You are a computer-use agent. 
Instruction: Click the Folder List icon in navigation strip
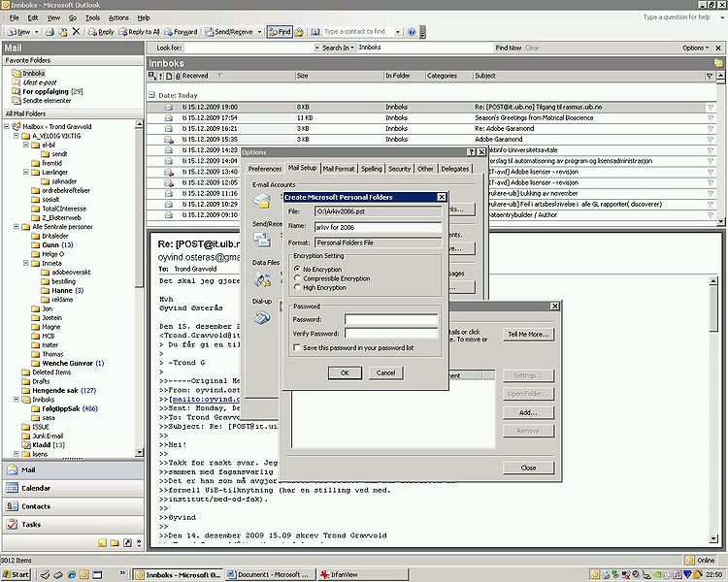coord(116,542)
